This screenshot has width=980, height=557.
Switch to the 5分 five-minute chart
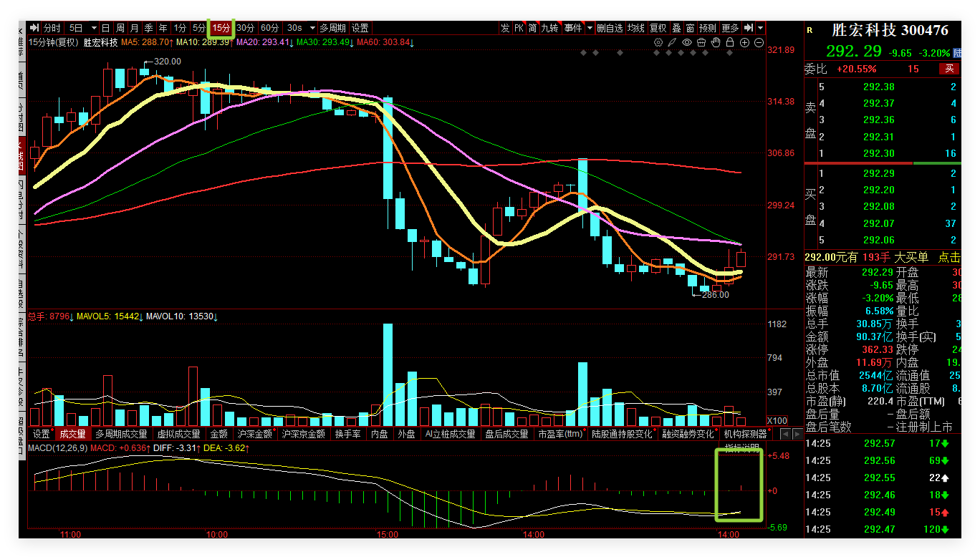pos(198,28)
